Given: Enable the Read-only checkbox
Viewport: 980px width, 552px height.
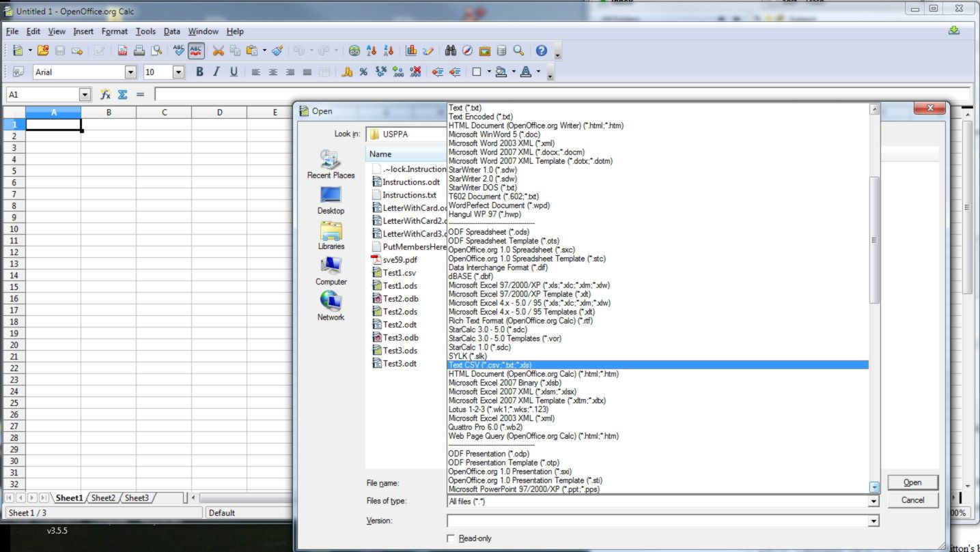Looking at the screenshot, I should click(451, 538).
